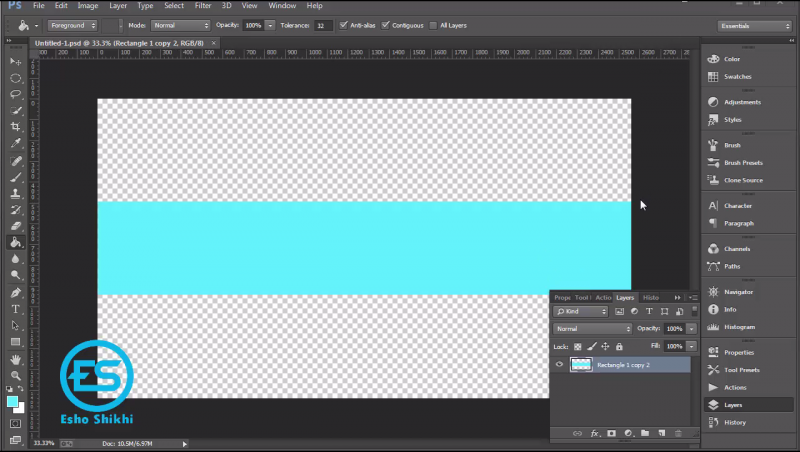Screen dimensions: 800x452
Task: Toggle filter for pixel layers
Action: point(619,311)
